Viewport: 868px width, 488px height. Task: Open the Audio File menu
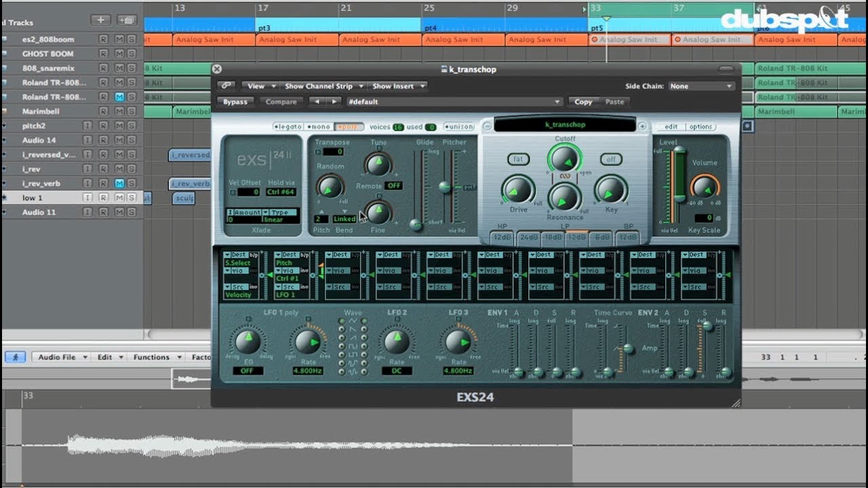pyautogui.click(x=61, y=357)
